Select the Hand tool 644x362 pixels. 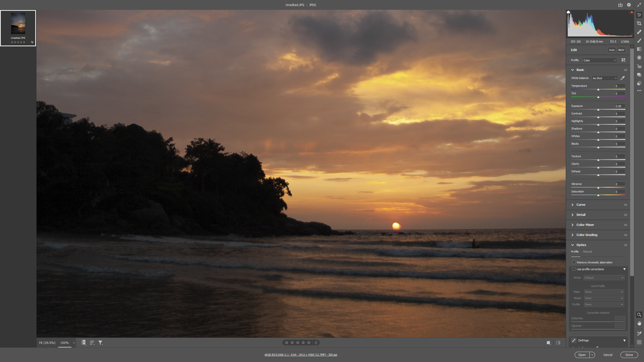(639, 323)
